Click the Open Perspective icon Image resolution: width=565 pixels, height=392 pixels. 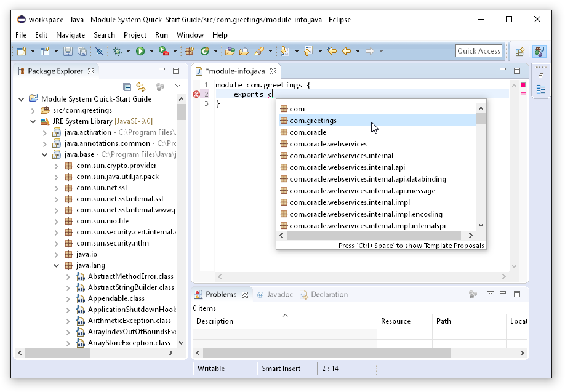[520, 52]
